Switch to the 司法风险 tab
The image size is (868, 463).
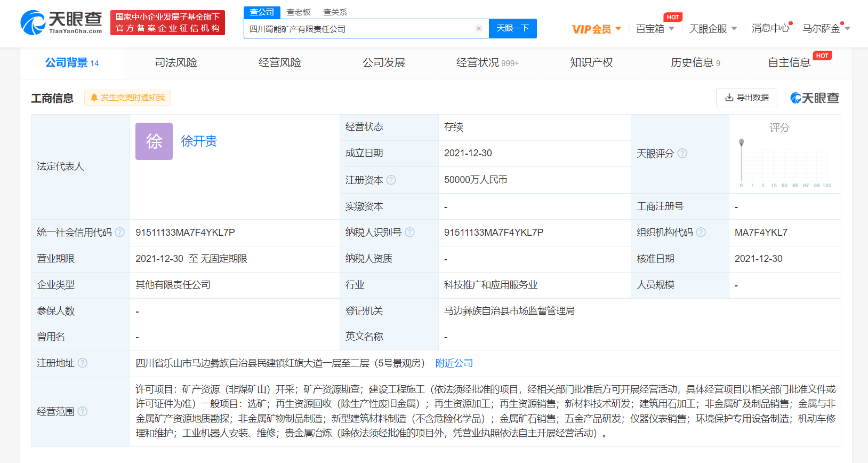[x=176, y=63]
